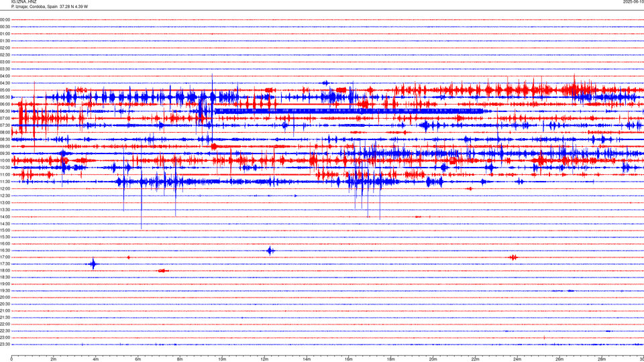
Task: Select the red event on the 18:00 trace
Action: point(162,270)
